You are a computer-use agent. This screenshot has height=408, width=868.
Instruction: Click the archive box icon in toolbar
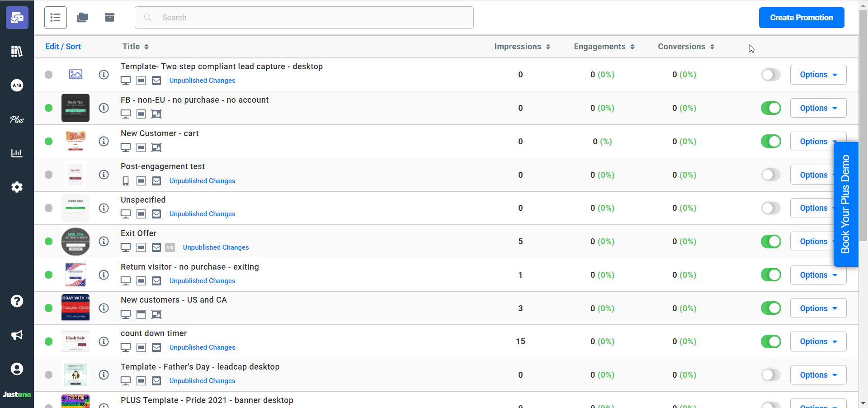[109, 18]
